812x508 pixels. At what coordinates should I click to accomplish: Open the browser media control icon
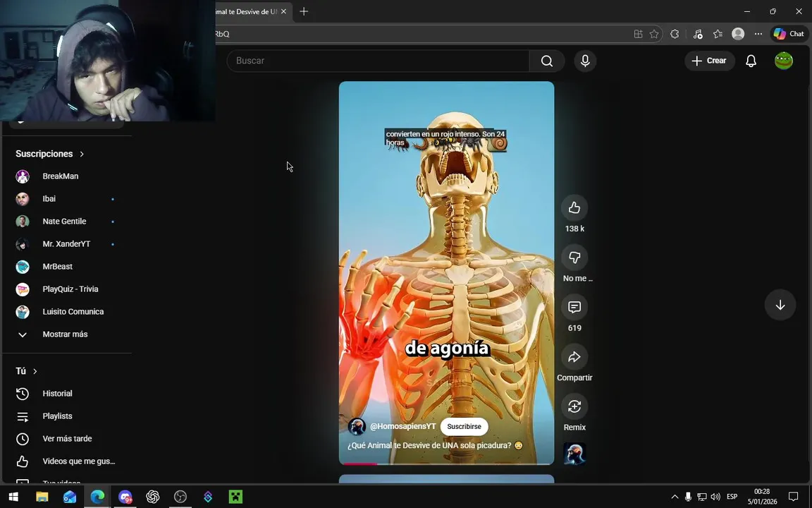[x=698, y=34]
